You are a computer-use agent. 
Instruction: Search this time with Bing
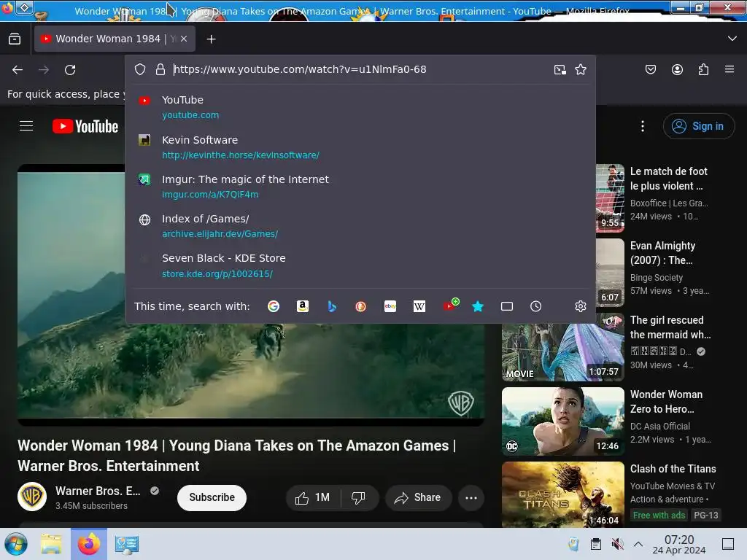332,306
